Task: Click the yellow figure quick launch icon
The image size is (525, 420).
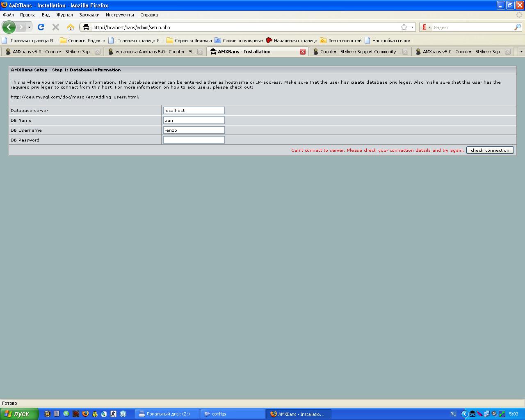Action: click(95, 414)
